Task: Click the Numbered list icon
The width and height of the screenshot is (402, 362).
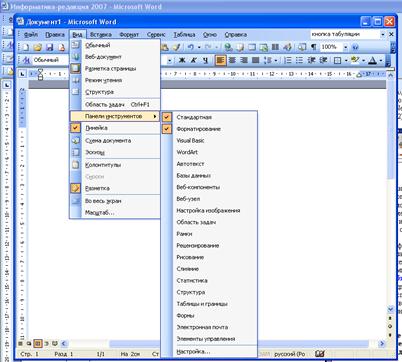Action: tap(288, 60)
